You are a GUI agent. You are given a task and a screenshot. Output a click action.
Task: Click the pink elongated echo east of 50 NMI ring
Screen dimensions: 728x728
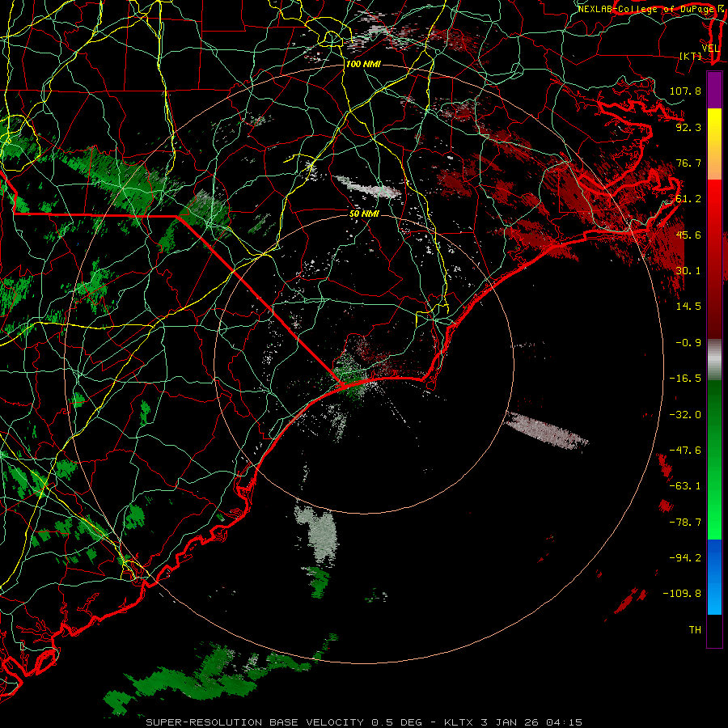[546, 430]
